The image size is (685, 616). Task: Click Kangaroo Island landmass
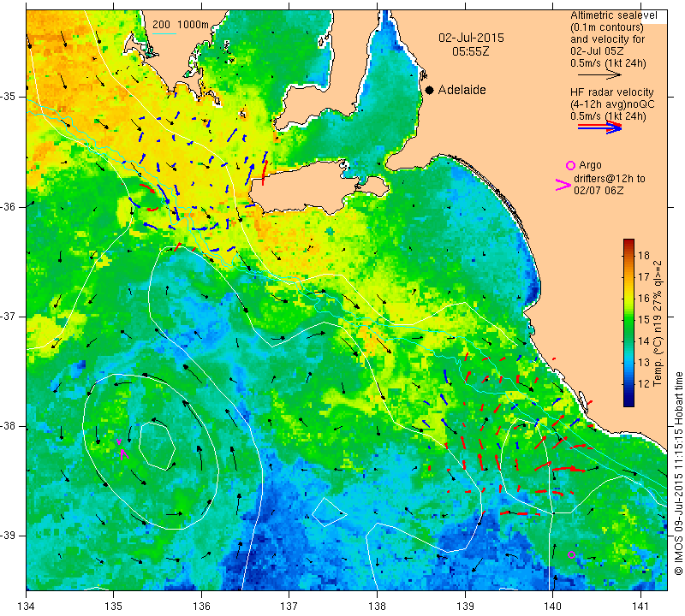[306, 187]
